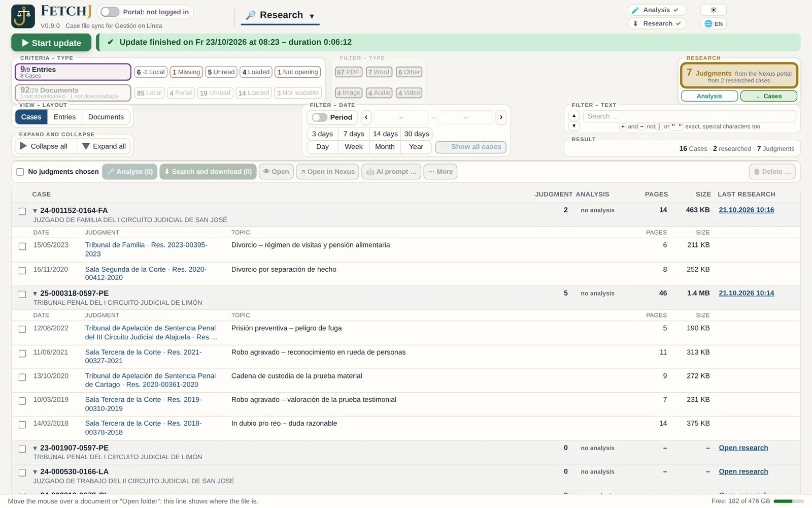
Task: Click the previous period left chevron
Action: pyautogui.click(x=366, y=117)
